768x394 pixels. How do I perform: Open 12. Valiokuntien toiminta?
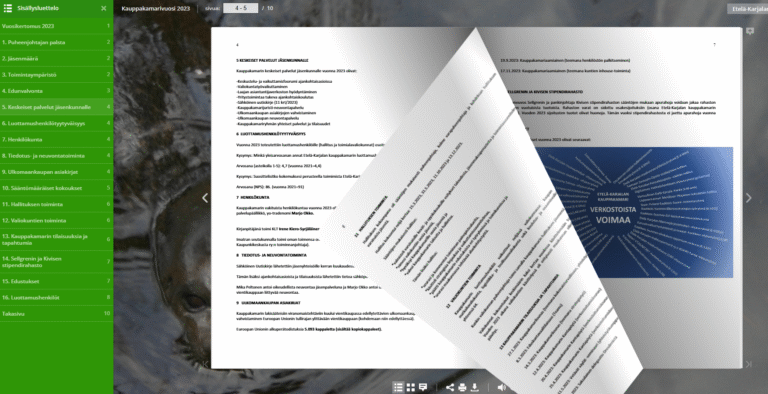coord(57,220)
